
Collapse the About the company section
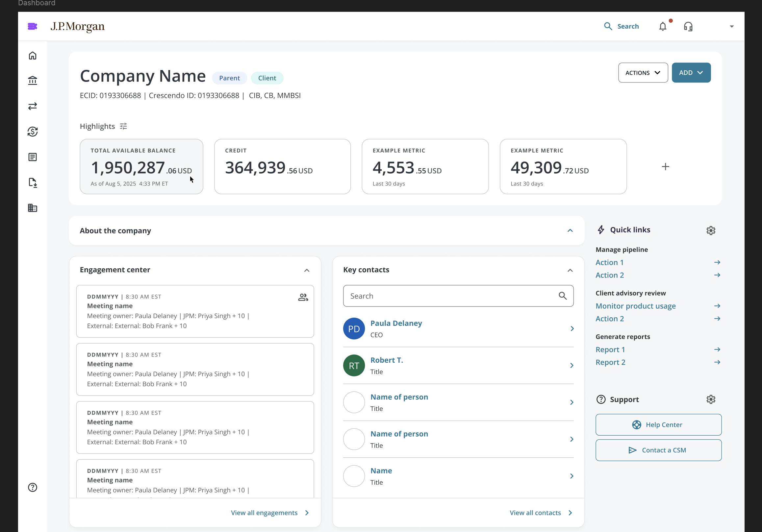tap(570, 230)
